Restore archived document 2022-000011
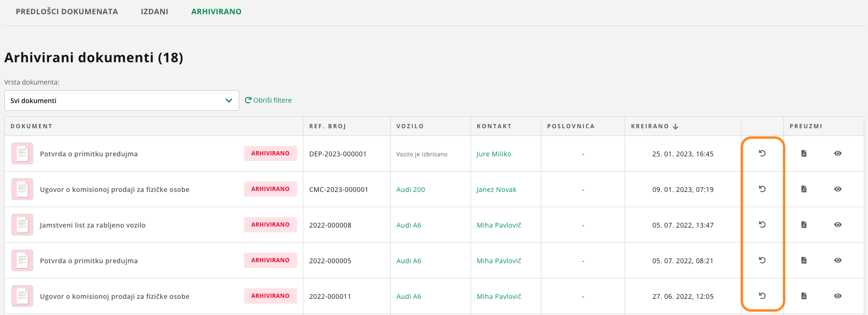Image resolution: width=868 pixels, height=315 pixels. [x=762, y=296]
